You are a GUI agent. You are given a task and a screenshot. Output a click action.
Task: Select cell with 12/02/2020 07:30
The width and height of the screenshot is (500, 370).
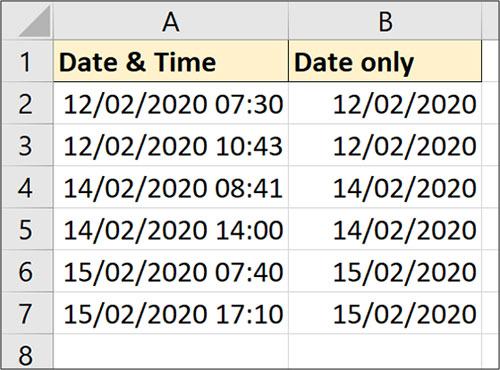[171, 103]
